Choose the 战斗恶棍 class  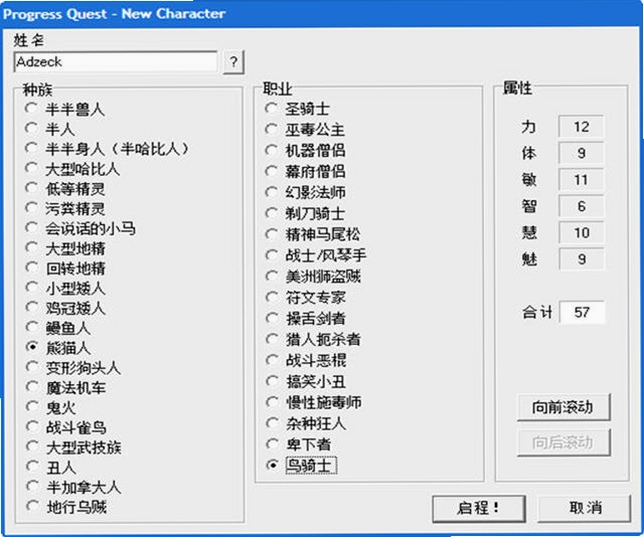pos(304,360)
